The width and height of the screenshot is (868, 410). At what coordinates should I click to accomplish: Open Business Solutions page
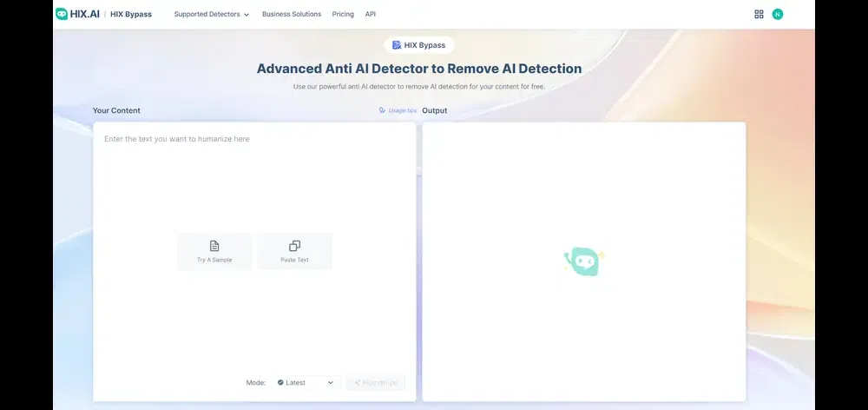coord(291,15)
